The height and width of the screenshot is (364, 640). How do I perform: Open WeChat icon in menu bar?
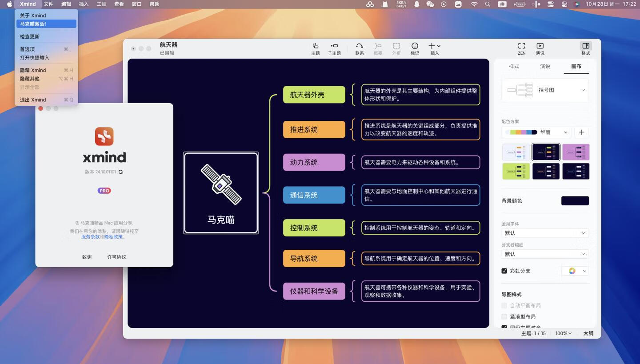coord(430,4)
